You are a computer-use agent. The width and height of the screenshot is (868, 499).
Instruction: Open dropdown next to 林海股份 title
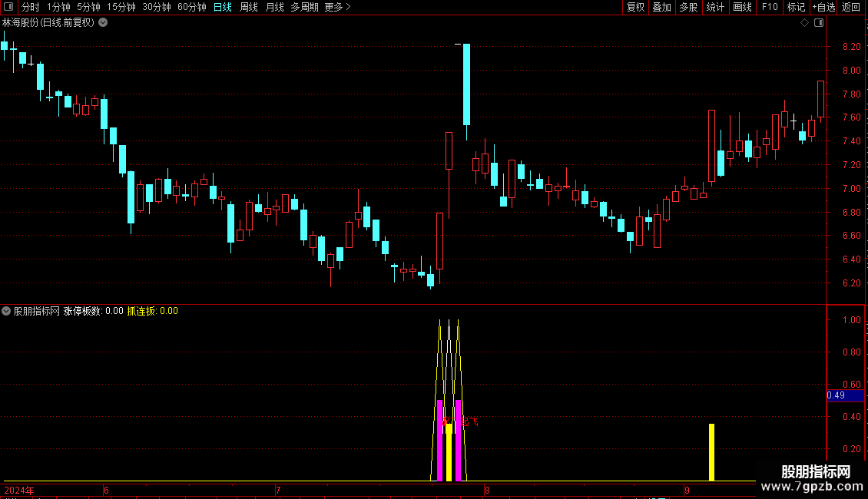point(103,23)
